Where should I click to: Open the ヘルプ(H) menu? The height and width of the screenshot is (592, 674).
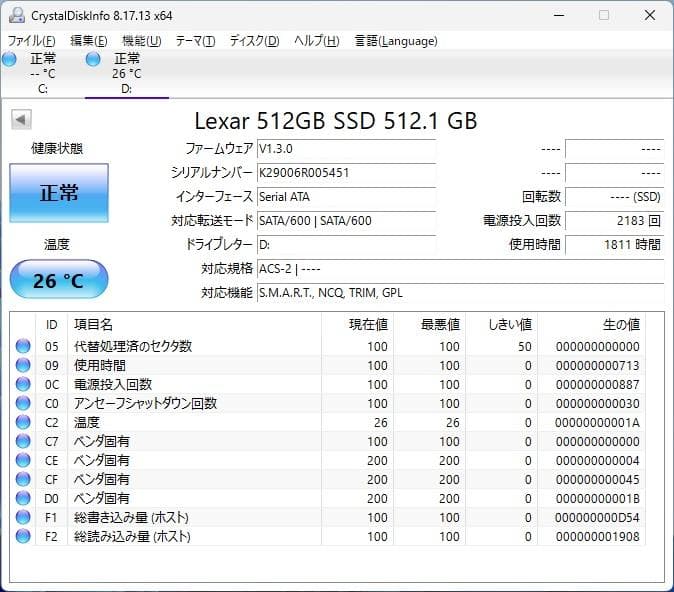coord(317,41)
